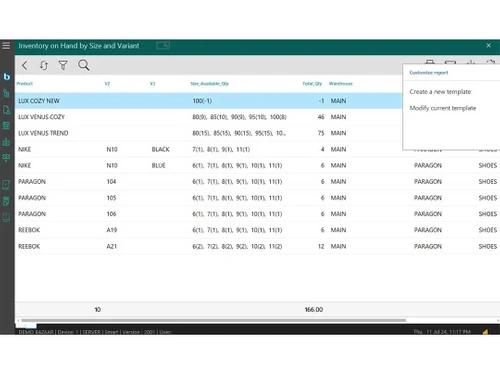
Task: Select the BLUE variant cell
Action: click(158, 165)
